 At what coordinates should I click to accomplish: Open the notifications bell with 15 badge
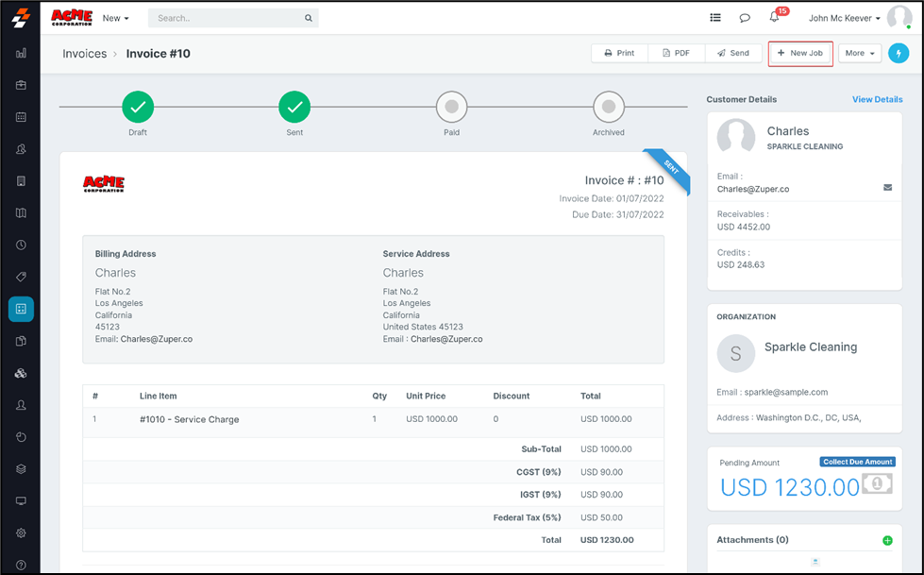tap(775, 18)
